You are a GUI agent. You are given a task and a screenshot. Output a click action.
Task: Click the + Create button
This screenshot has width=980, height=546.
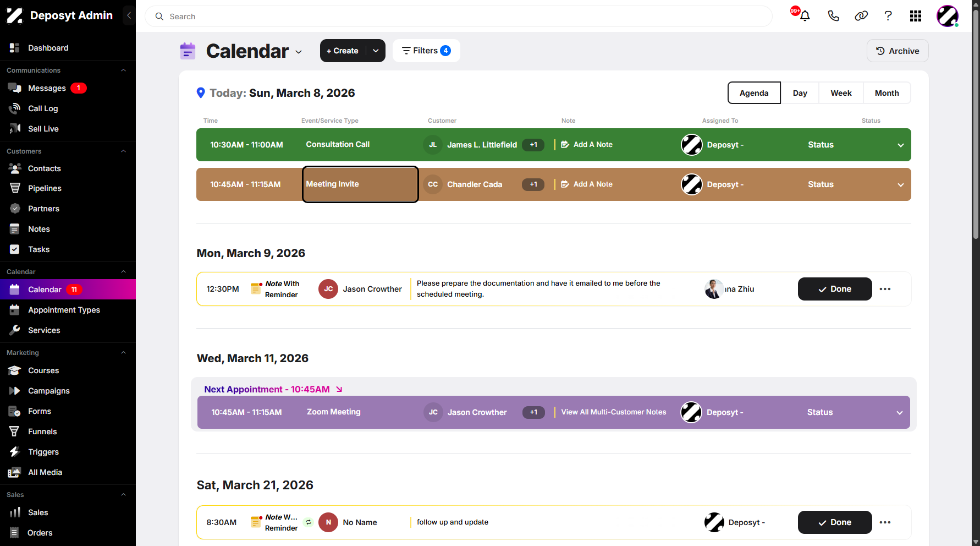click(x=343, y=51)
